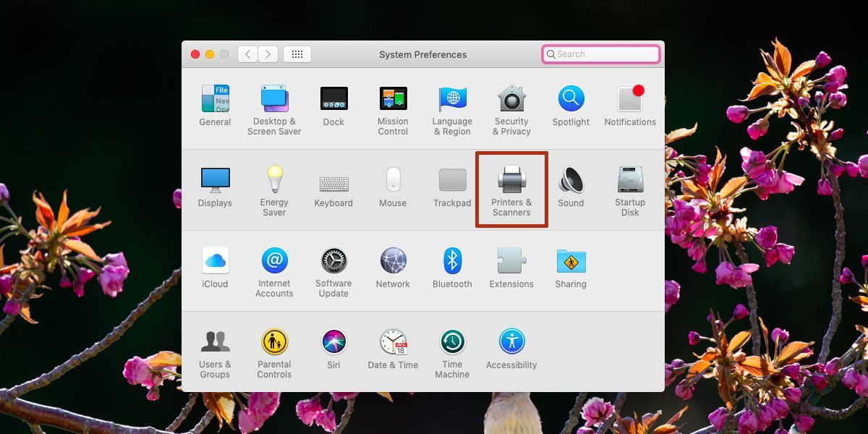Open Displays preferences
The image size is (868, 434).
tap(215, 187)
